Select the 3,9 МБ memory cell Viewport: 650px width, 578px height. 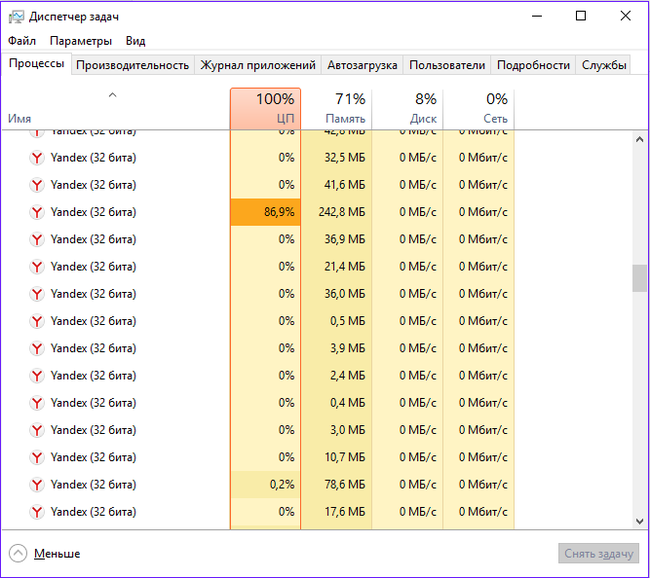[336, 348]
